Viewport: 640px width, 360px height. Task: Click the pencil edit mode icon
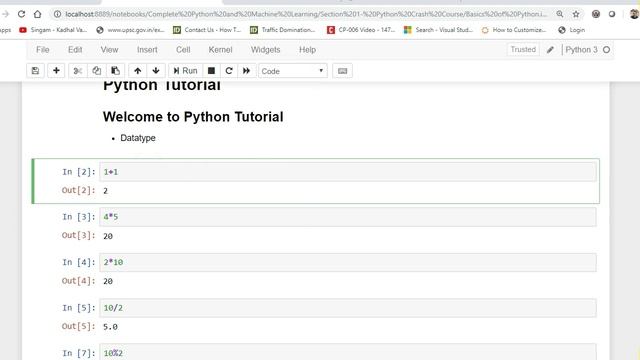[x=550, y=50]
